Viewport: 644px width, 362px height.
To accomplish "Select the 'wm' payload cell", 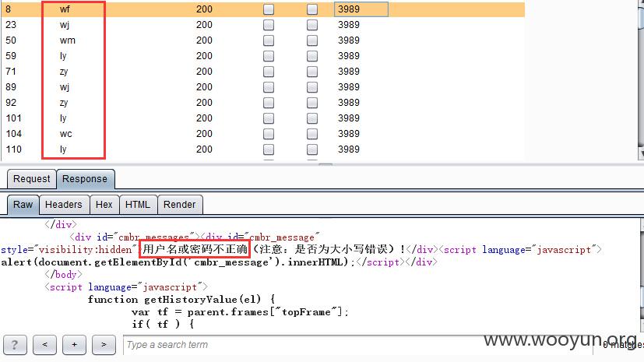I will coord(67,40).
